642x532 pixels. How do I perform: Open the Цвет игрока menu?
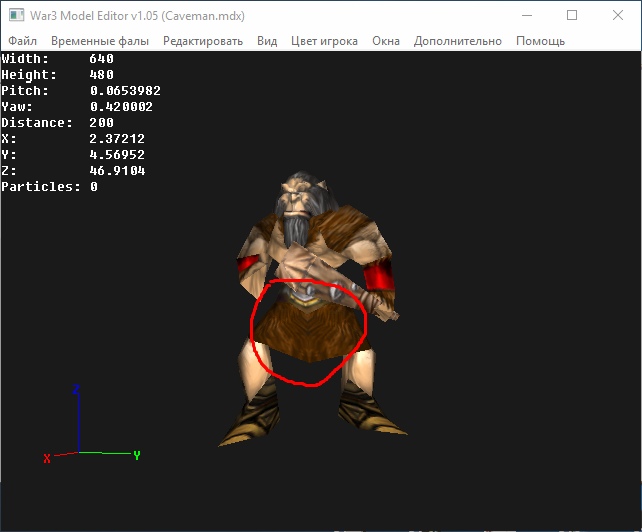[324, 41]
